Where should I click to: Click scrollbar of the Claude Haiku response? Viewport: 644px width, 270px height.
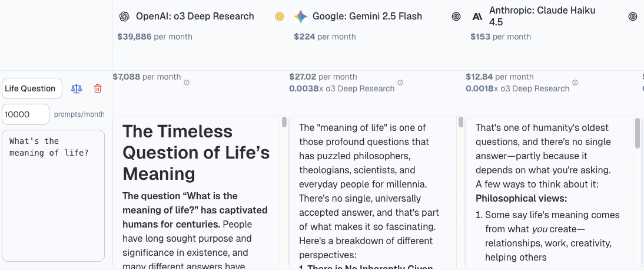(638, 134)
